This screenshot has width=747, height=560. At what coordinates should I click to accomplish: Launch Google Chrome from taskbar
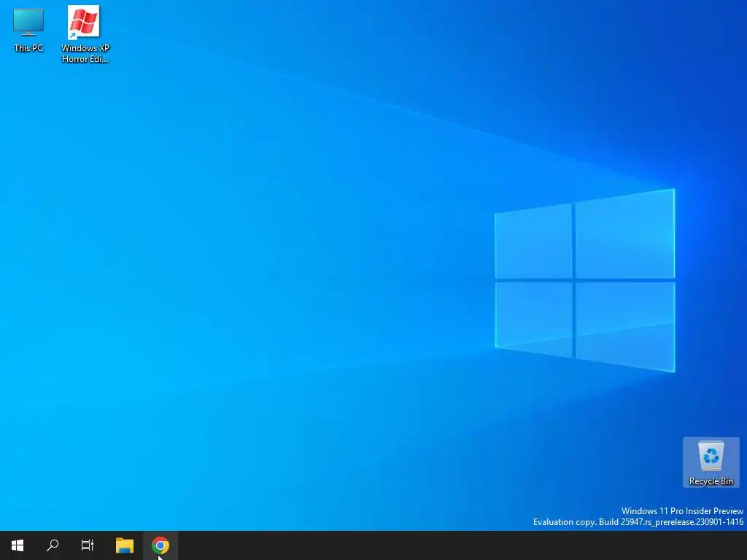(160, 545)
